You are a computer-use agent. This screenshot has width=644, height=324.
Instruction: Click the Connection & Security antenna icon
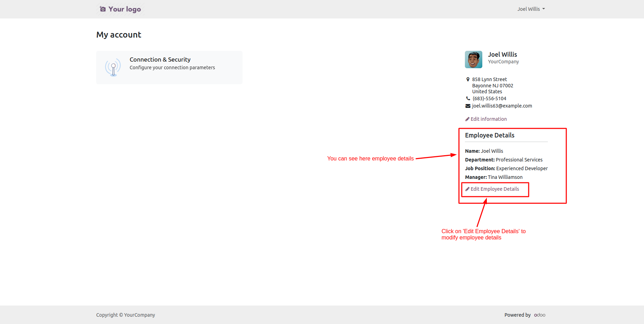(113, 68)
